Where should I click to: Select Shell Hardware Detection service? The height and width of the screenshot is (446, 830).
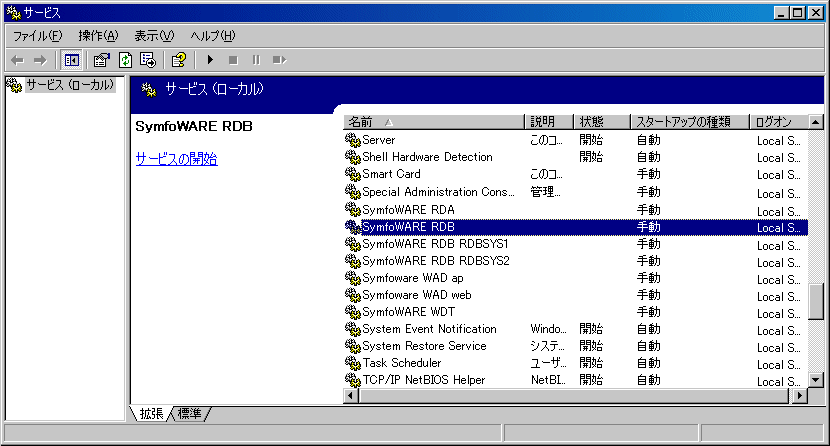click(576, 157)
